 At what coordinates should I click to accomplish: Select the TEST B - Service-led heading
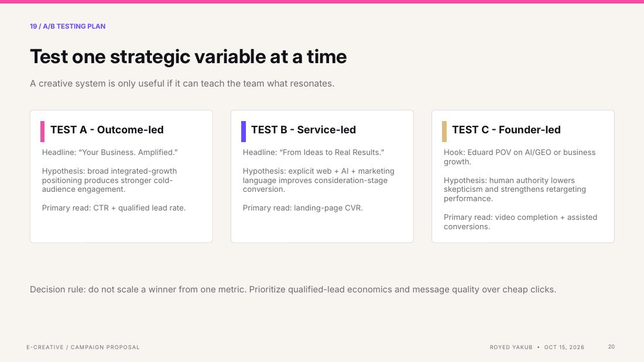pyautogui.click(x=303, y=130)
